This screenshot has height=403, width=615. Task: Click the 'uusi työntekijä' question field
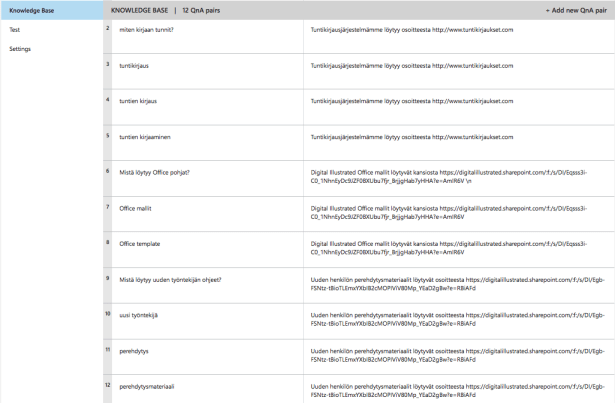pos(143,315)
